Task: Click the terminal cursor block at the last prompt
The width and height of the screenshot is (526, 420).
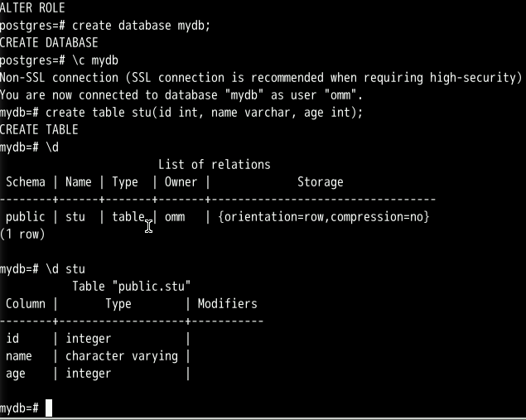Action: (49, 408)
